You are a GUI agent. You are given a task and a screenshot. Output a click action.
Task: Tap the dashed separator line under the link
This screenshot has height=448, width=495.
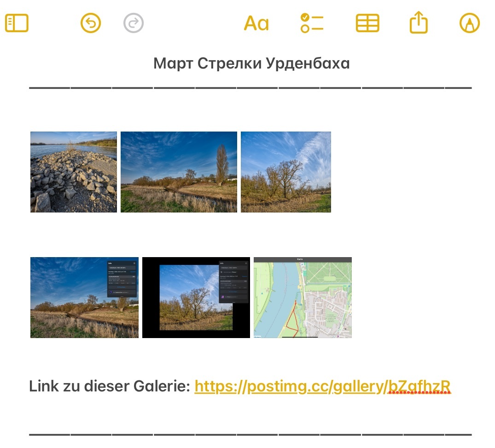[x=250, y=434]
